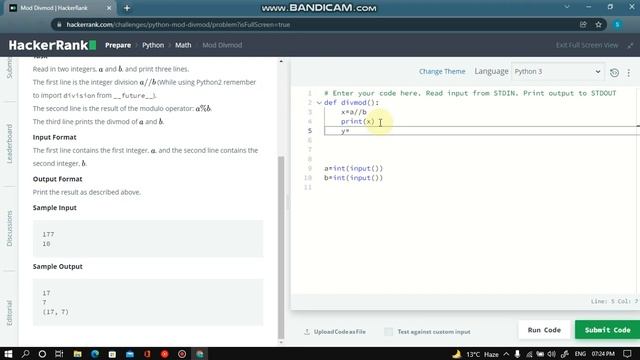Click the reset code history icon

pos(614,73)
